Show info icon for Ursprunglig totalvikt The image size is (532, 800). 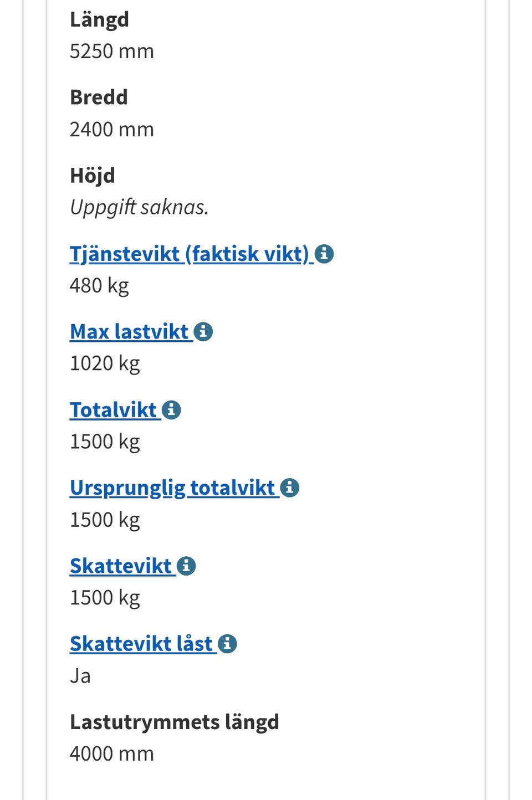coord(290,488)
